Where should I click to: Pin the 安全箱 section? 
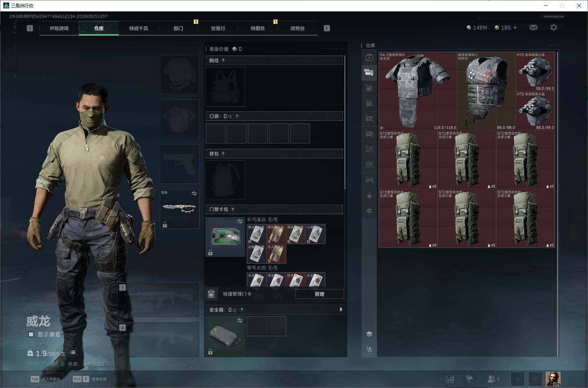click(341, 310)
